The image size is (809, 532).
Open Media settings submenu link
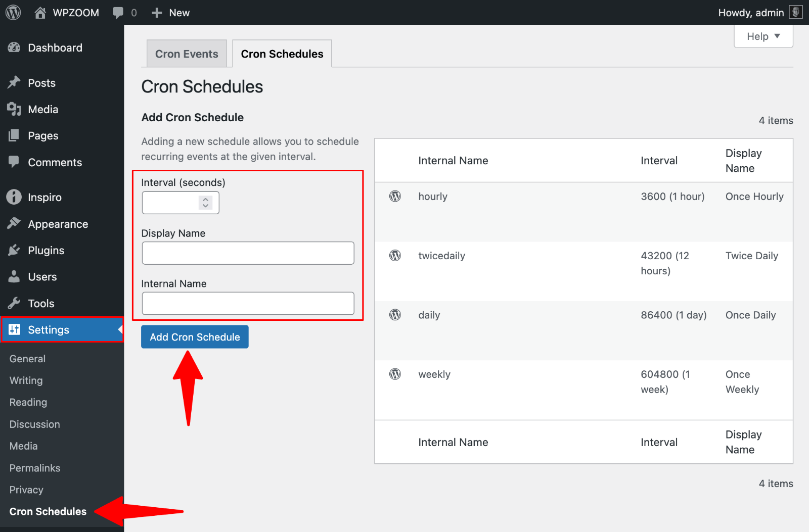23,446
